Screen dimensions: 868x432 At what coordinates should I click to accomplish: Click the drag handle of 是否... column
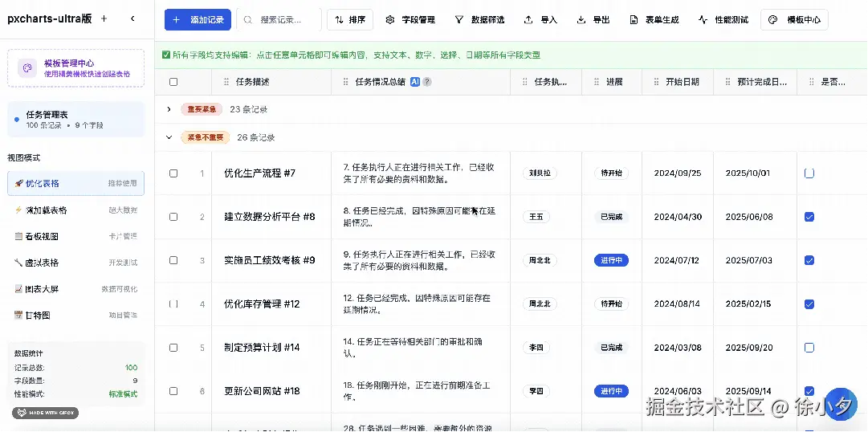coord(811,82)
